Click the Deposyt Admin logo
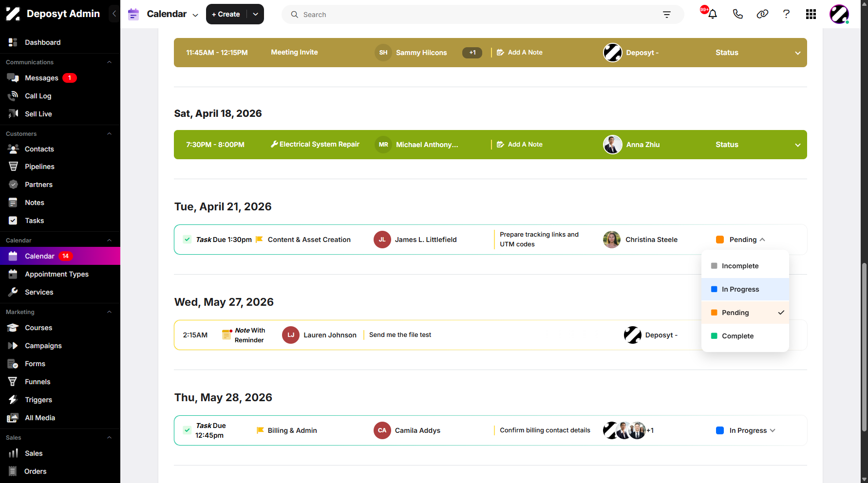Viewport: 868px width, 483px height. tap(53, 14)
